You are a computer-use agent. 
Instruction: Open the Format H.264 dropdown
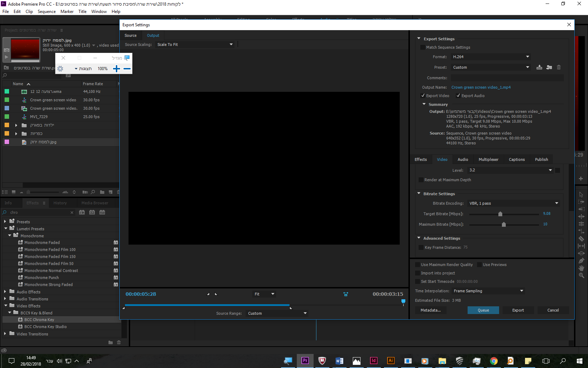(x=491, y=57)
